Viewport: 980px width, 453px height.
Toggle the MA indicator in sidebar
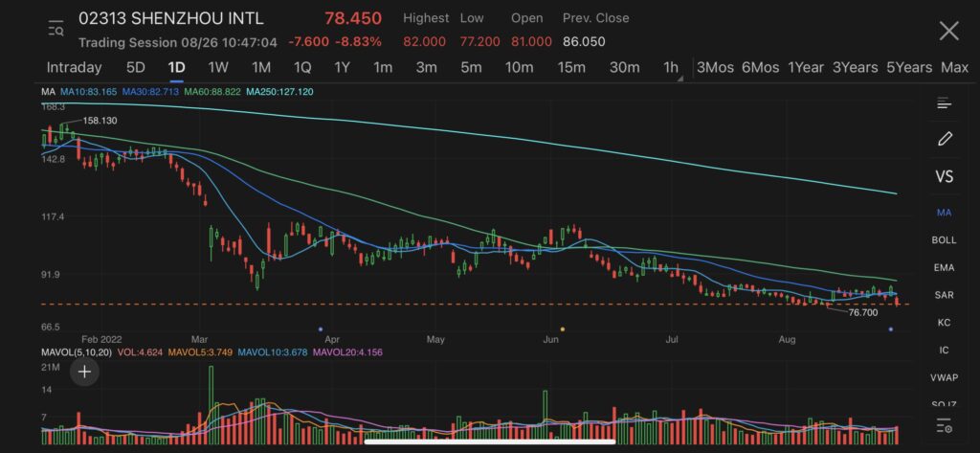click(x=944, y=213)
